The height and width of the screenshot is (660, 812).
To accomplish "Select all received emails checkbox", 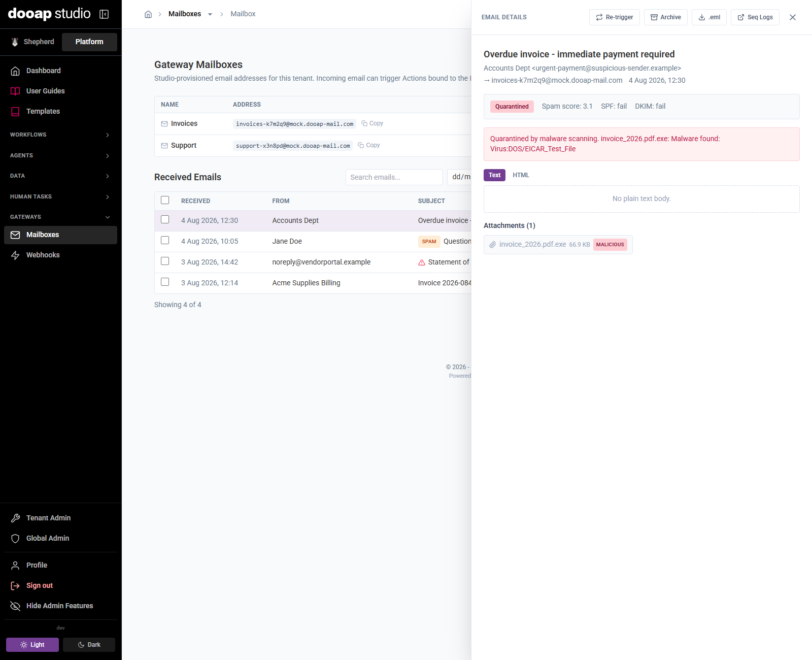I will (165, 200).
